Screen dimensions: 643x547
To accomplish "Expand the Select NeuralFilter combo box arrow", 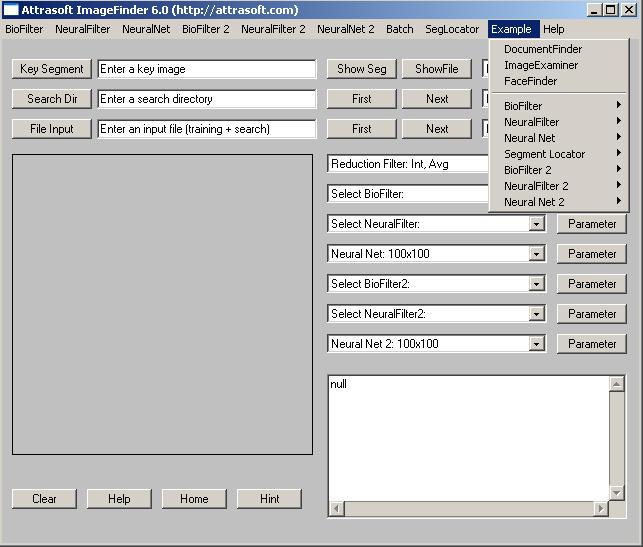I will click(x=537, y=224).
